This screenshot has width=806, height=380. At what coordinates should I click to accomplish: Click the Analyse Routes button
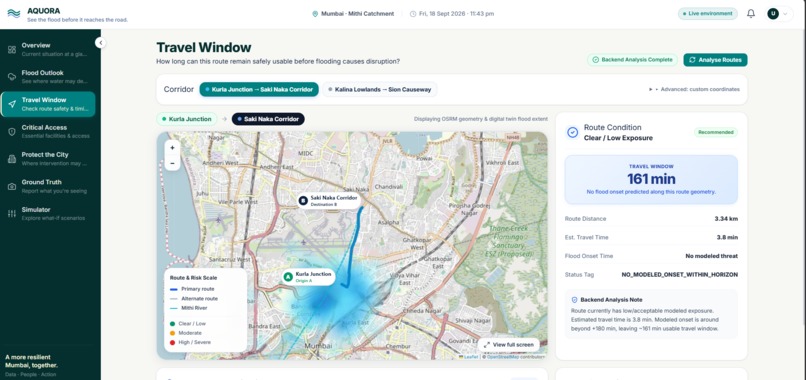(x=715, y=60)
